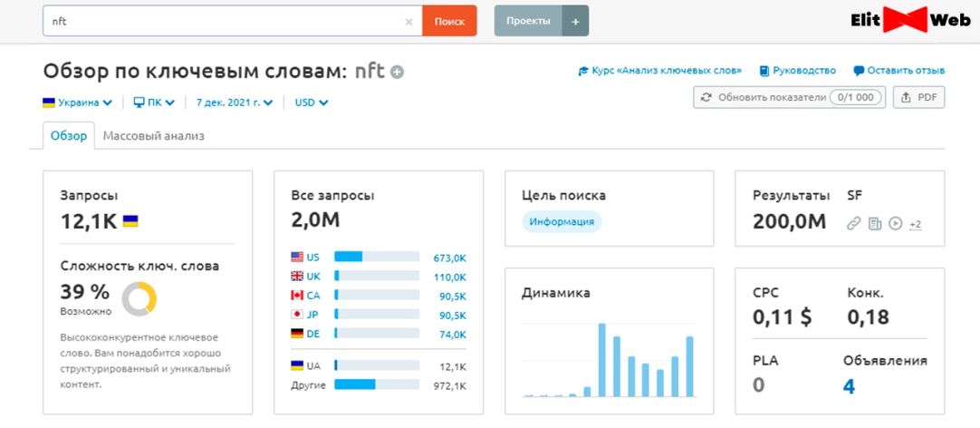Expand the Украина country dropdown

[78, 102]
